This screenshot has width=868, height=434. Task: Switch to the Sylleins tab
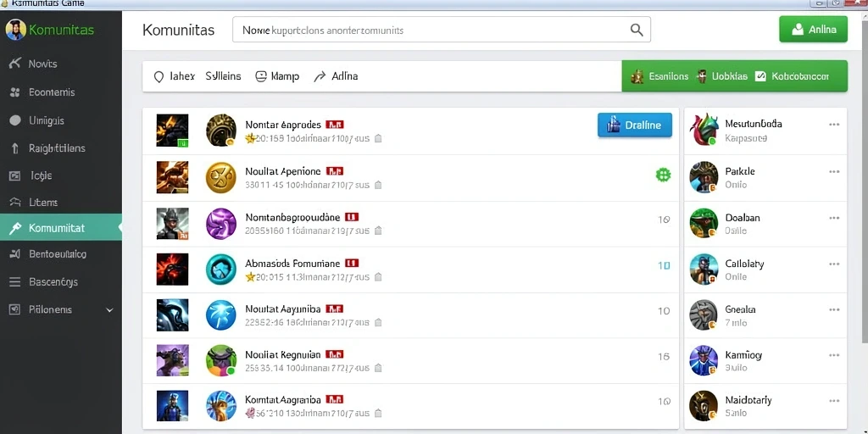tap(223, 76)
